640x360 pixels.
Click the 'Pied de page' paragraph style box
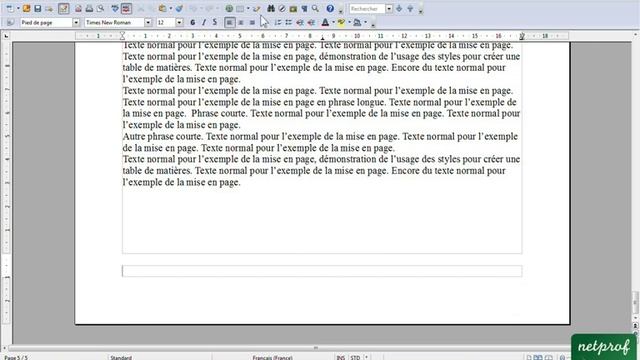pos(46,22)
